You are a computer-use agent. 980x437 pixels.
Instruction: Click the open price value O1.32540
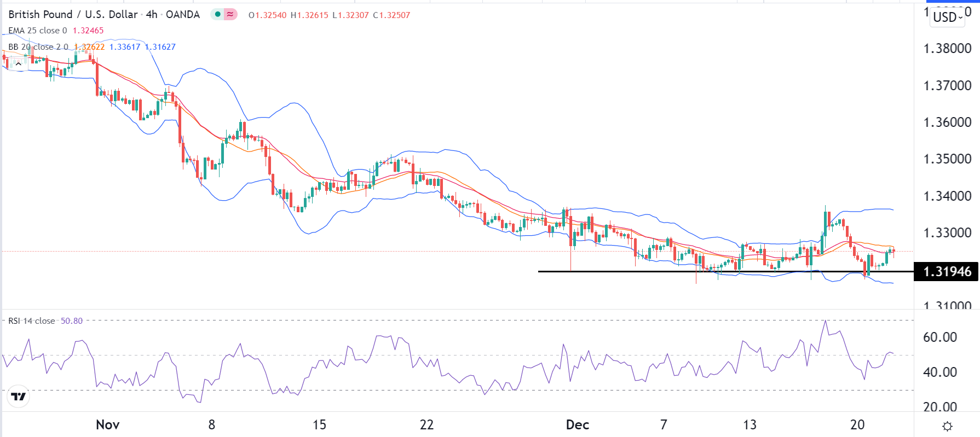(x=267, y=15)
